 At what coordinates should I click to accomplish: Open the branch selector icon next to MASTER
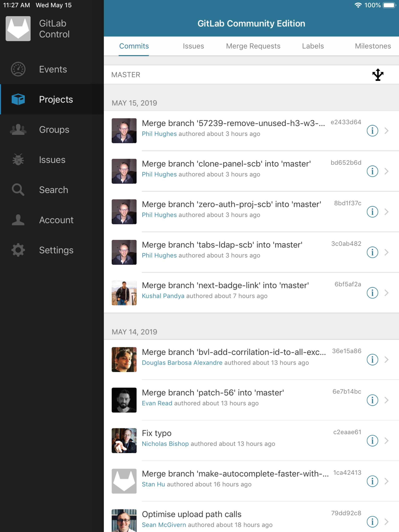tap(378, 75)
